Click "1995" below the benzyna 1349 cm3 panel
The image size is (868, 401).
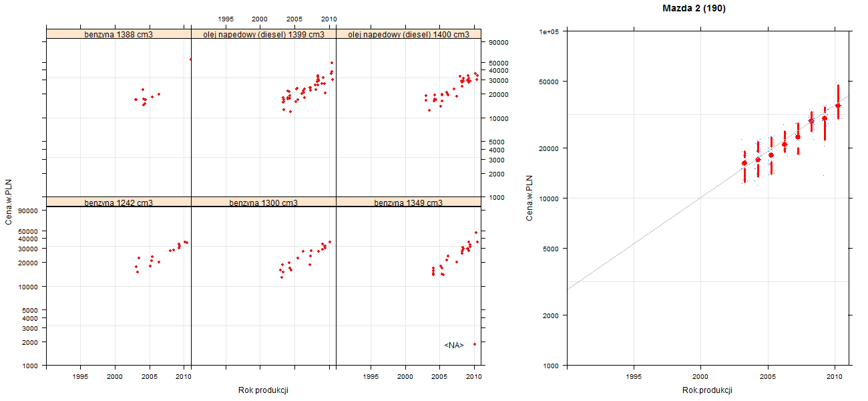pyautogui.click(x=371, y=377)
